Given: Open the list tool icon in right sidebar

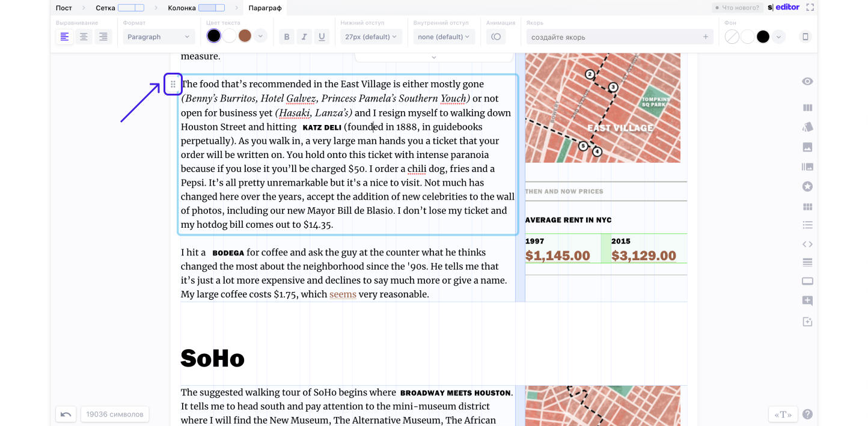Looking at the screenshot, I should [807, 224].
